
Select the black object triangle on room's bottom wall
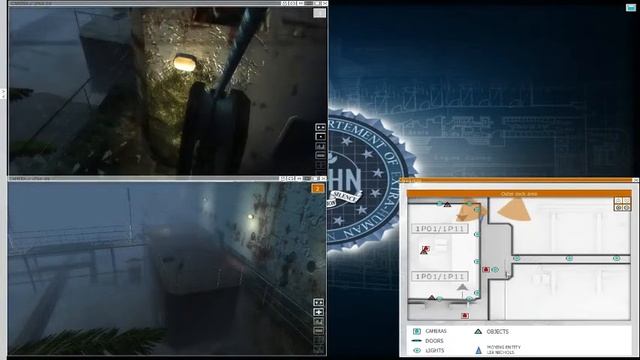431,298
